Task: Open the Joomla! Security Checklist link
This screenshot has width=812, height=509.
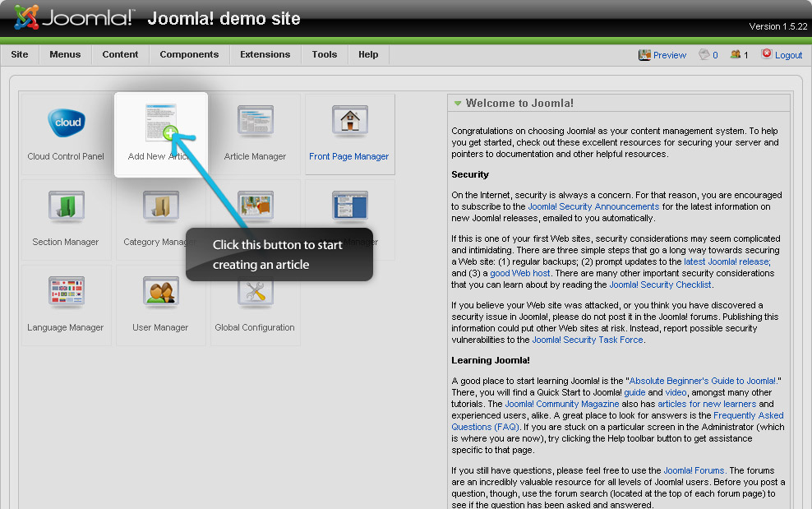Action: tap(660, 284)
